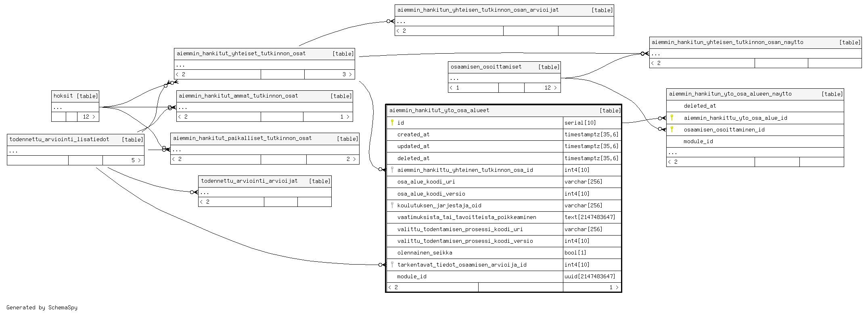Viewport: 868px width, 315px height.
Task: Click '1 >' count in aiemmin_hankitut_yto_osa_alueet
Action: pyautogui.click(x=614, y=287)
